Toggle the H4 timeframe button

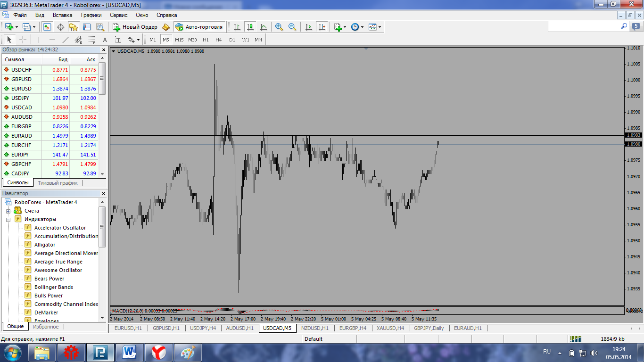218,40
